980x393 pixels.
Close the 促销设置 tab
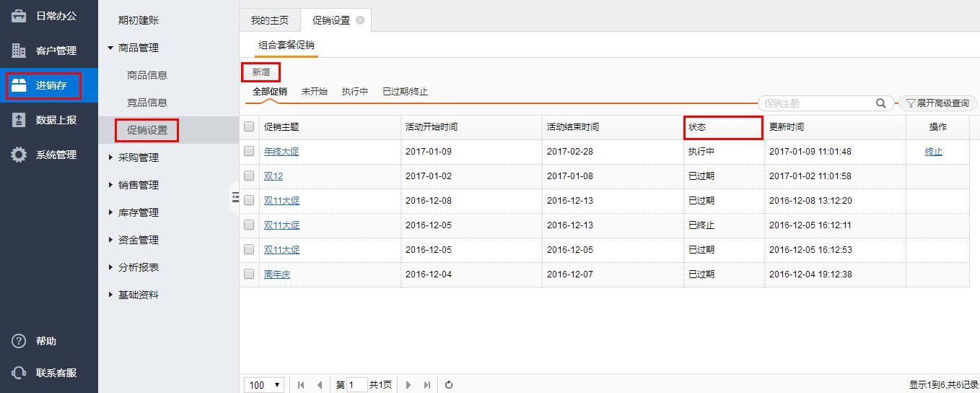coord(360,20)
